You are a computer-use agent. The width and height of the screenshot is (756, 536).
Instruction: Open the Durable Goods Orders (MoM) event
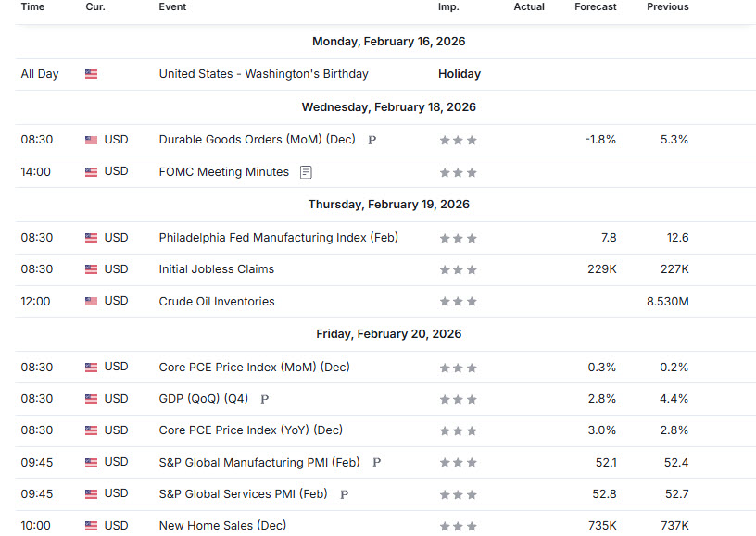(257, 140)
